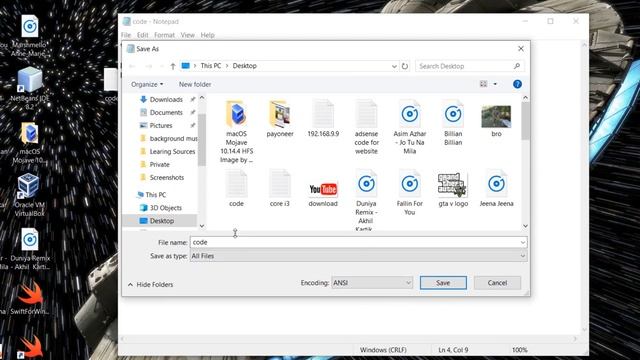Open the Organize menu
640x360 pixels.
tap(147, 84)
